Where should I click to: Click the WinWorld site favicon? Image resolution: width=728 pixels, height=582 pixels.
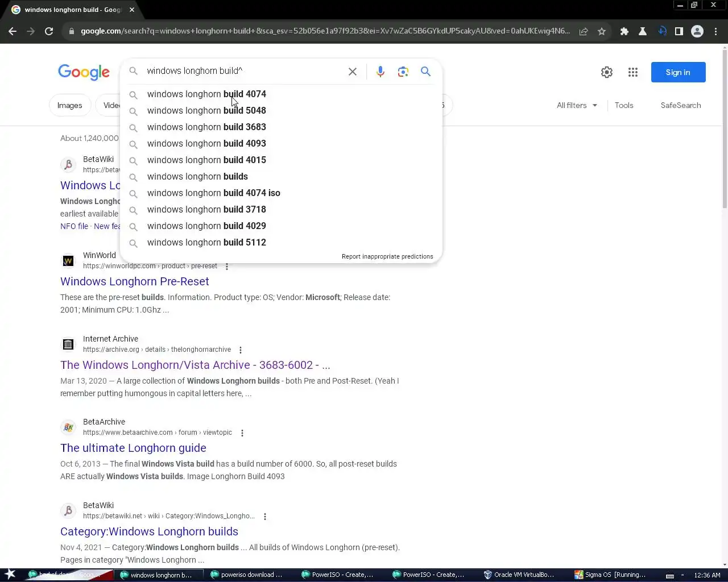pos(68,261)
